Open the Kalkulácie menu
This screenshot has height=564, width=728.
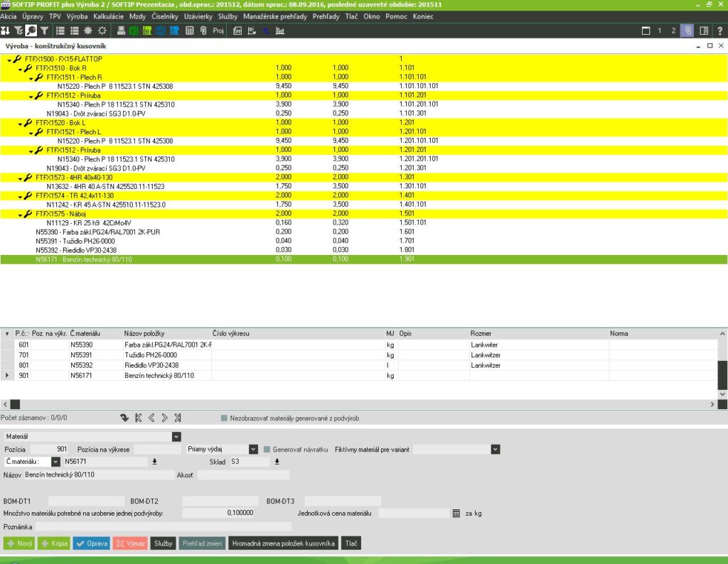(x=108, y=16)
